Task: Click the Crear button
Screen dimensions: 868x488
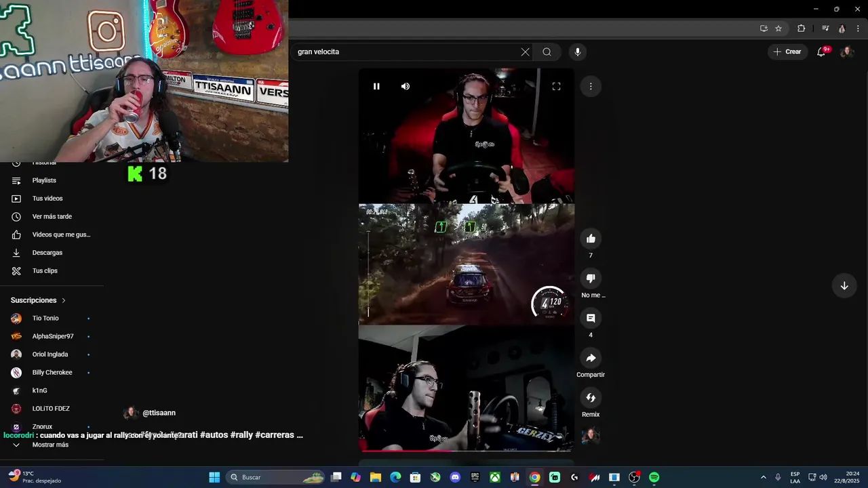Action: tap(787, 52)
